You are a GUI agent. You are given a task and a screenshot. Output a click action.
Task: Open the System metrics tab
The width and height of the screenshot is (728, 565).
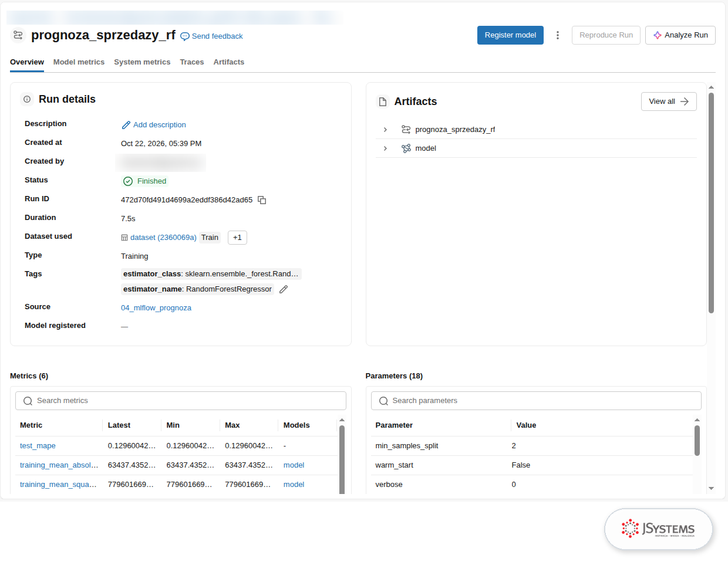click(x=142, y=62)
